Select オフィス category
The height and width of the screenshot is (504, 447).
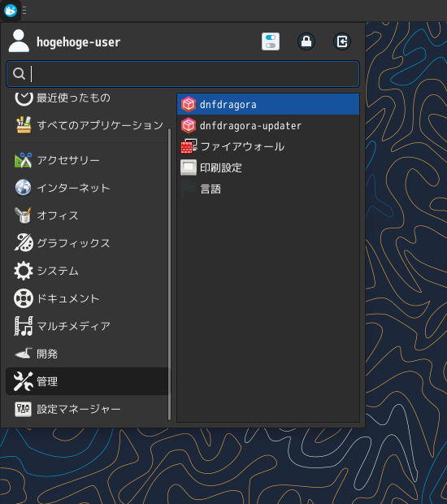87,215
